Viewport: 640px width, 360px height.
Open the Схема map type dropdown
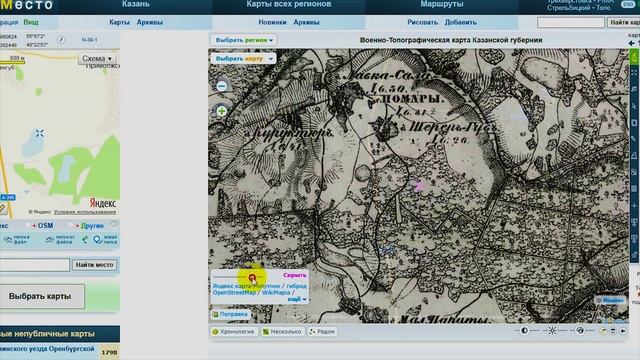pyautogui.click(x=97, y=58)
